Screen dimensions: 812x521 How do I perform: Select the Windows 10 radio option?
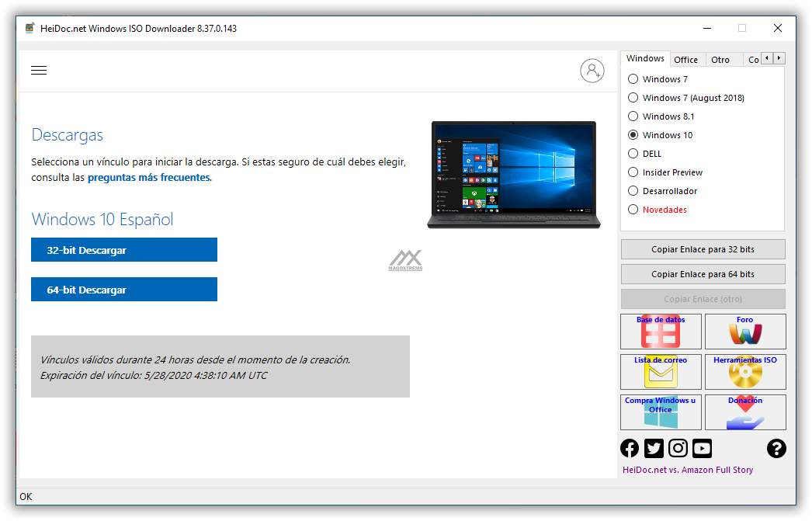633,135
